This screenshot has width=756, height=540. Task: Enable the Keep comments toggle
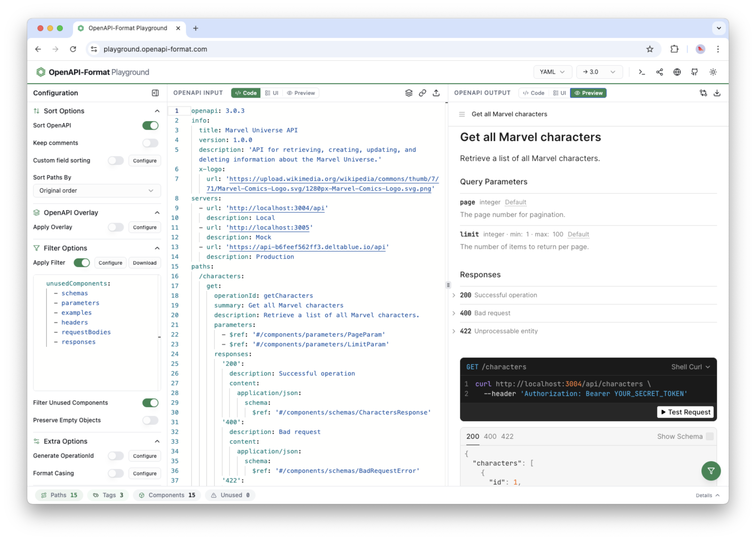pos(150,143)
